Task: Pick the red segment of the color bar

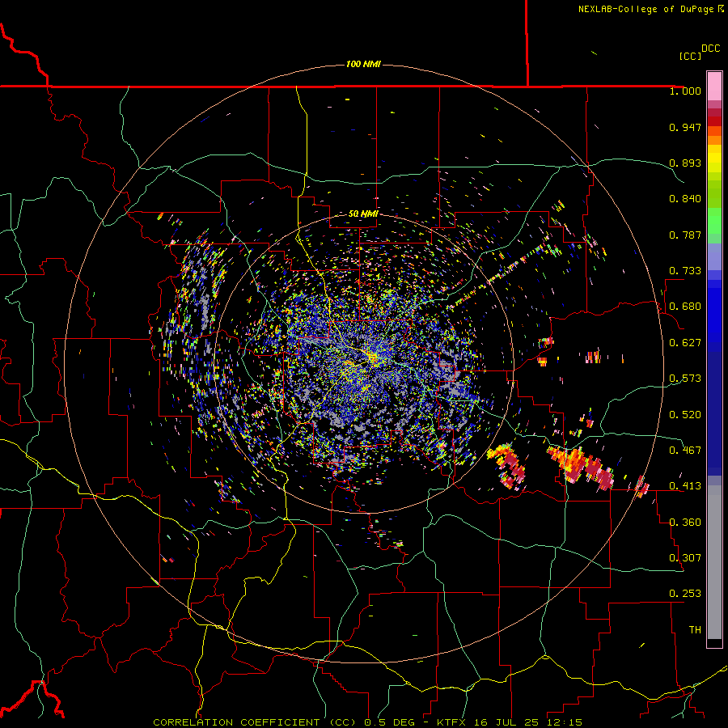Action: click(714, 121)
